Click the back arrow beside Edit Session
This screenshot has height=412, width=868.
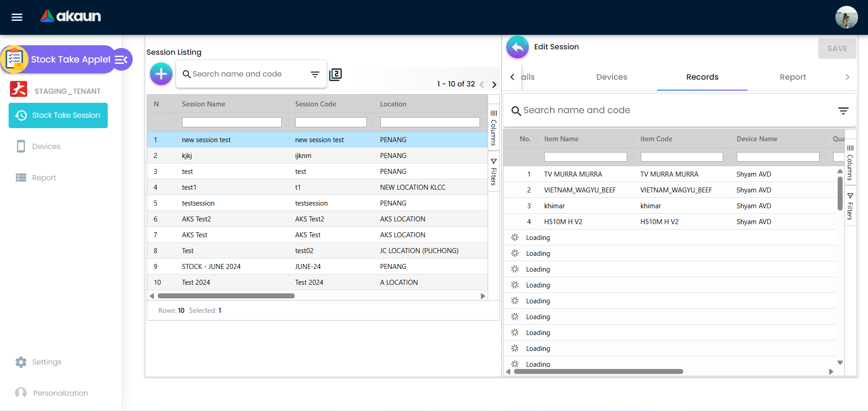tap(518, 47)
